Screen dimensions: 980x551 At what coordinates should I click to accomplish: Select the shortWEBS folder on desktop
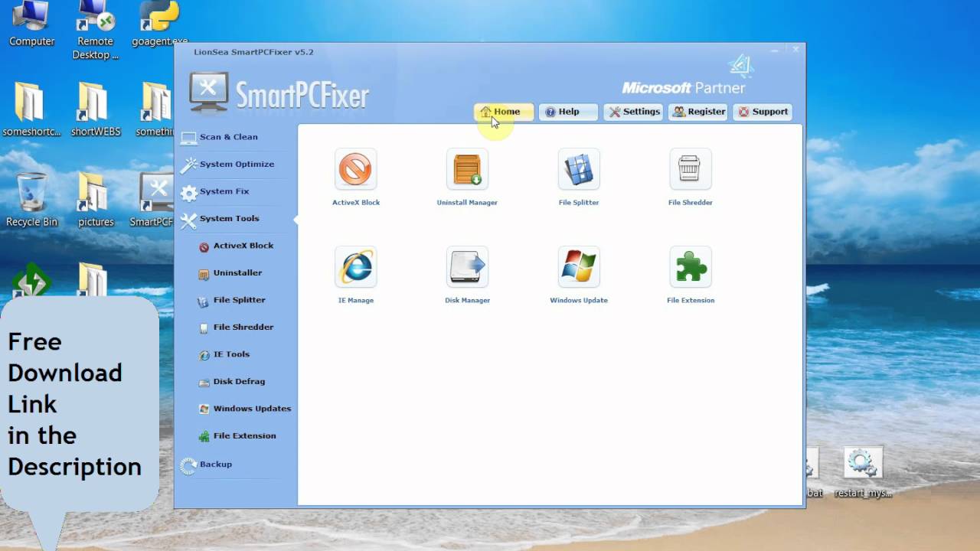point(95,109)
